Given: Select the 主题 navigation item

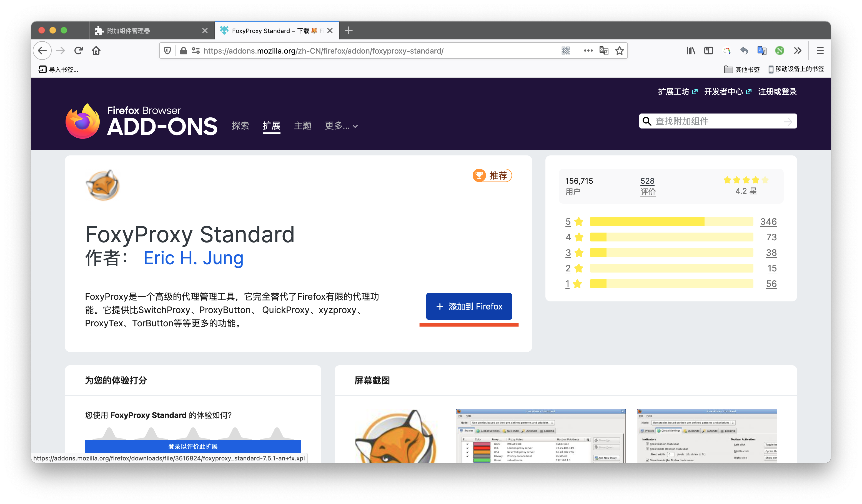Looking at the screenshot, I should [x=302, y=126].
